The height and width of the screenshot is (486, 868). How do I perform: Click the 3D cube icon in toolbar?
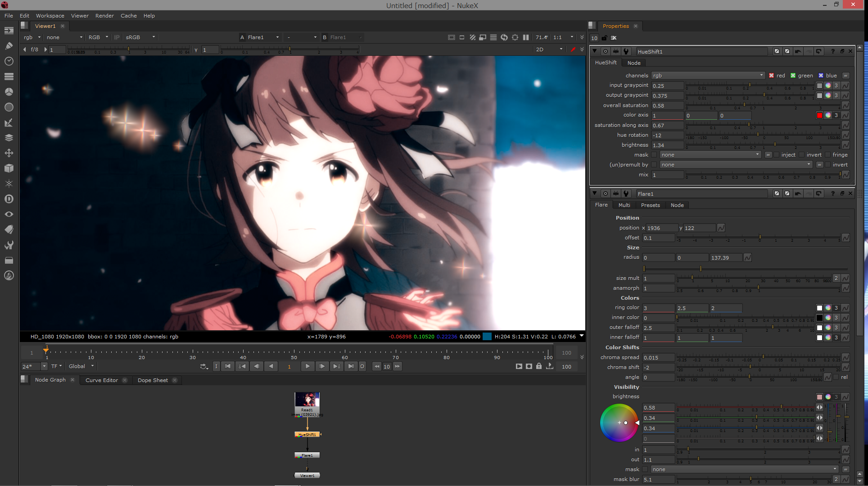[x=9, y=168]
